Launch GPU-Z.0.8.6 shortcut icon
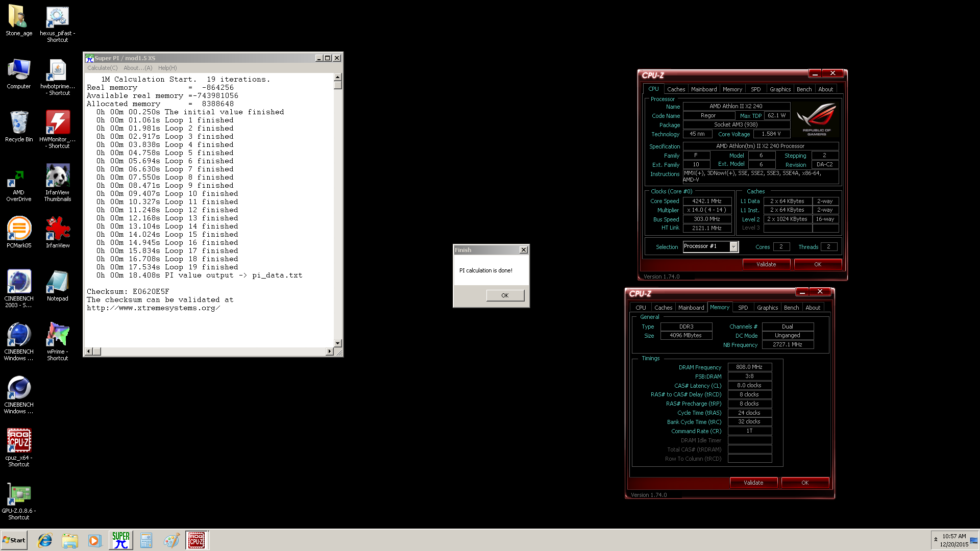This screenshot has width=980, height=551. [19, 502]
